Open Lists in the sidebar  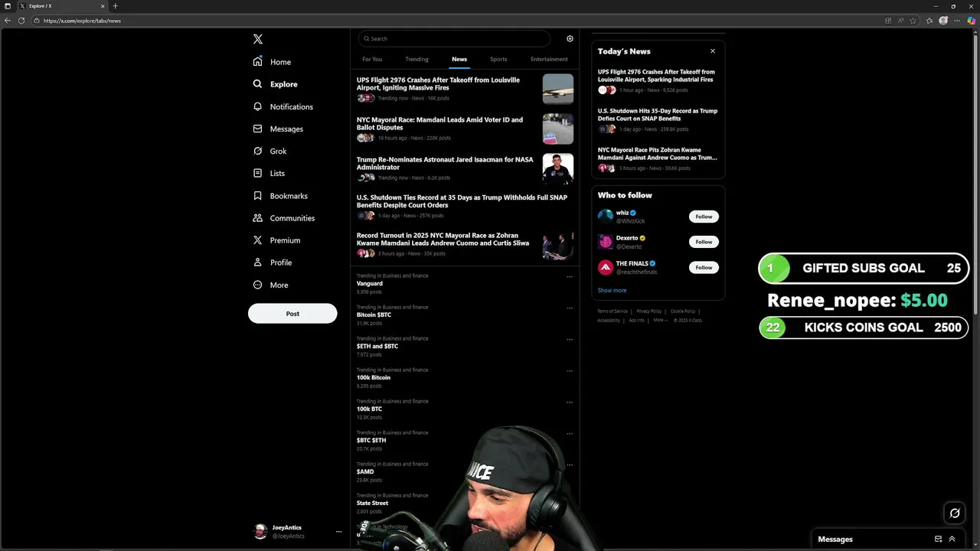pos(269,173)
